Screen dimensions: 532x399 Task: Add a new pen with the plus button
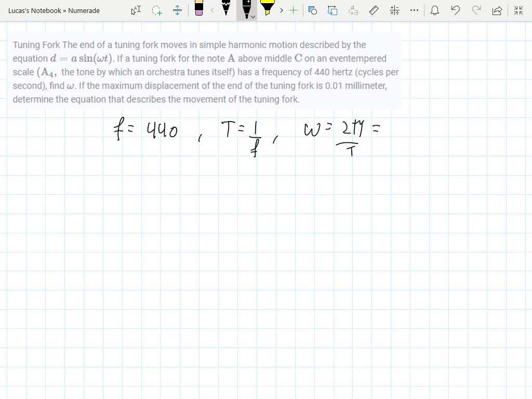click(x=294, y=10)
